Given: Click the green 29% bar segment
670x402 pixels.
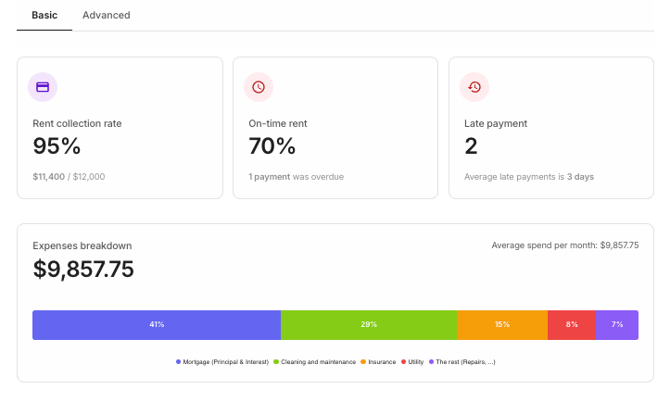Looking at the screenshot, I should tap(369, 325).
